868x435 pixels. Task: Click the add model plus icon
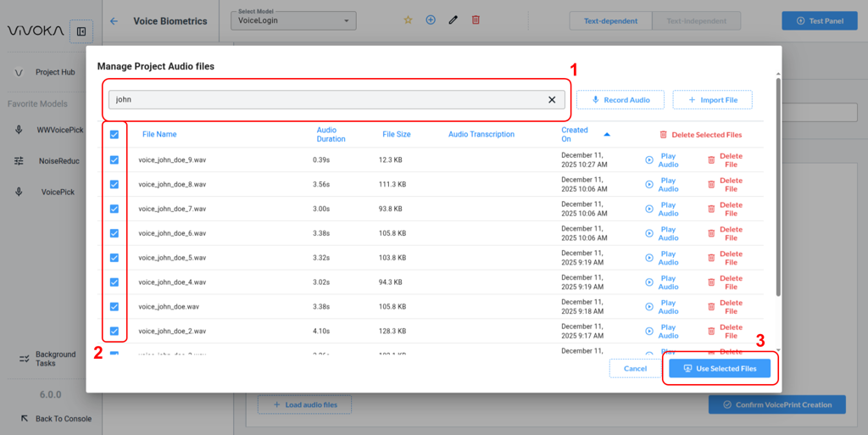(x=431, y=20)
